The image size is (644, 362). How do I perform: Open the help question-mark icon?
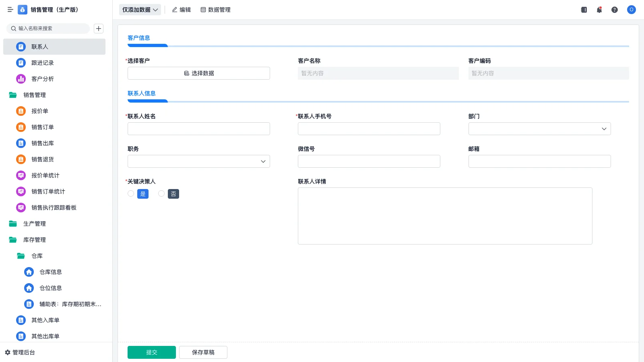(615, 10)
